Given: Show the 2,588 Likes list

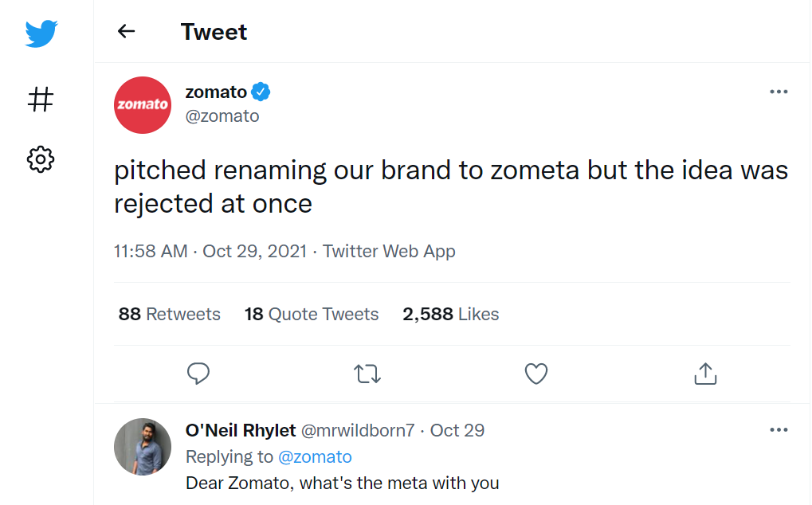Looking at the screenshot, I should 450,314.
